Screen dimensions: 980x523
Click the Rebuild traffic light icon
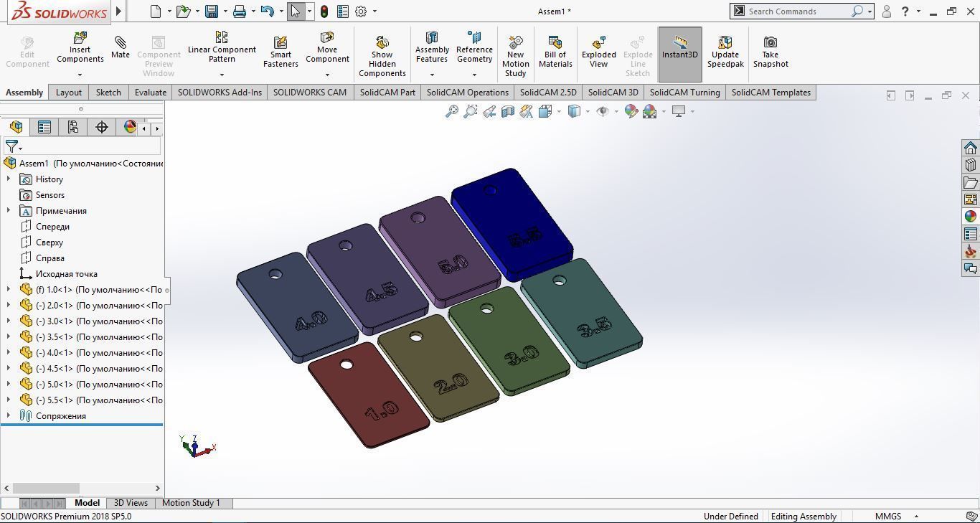click(324, 11)
